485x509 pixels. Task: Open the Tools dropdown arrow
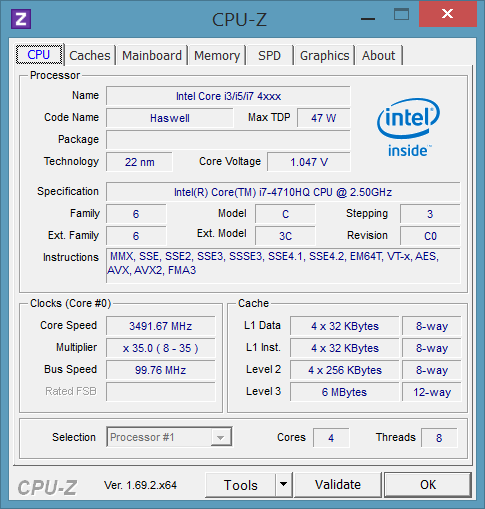click(284, 484)
